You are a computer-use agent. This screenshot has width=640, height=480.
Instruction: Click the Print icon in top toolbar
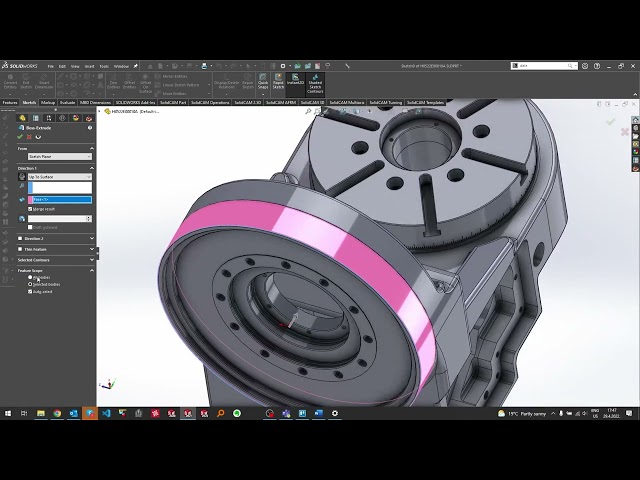click(204, 66)
